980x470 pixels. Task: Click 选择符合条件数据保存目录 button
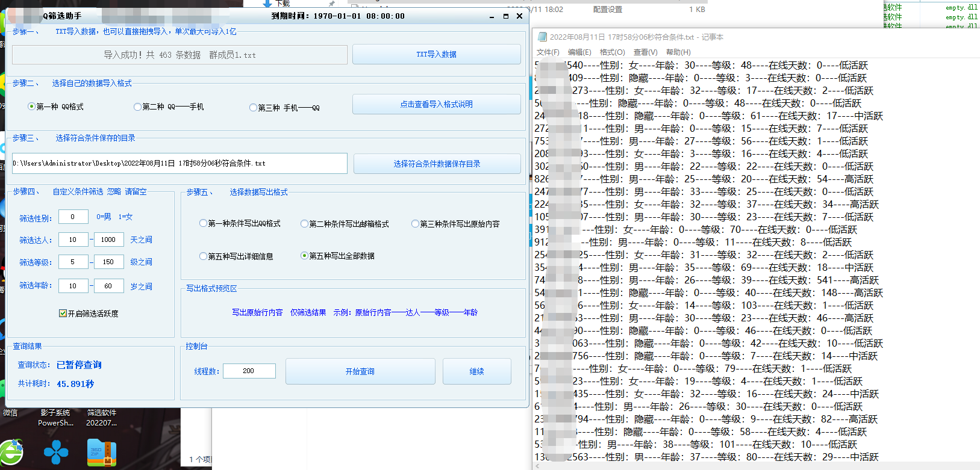437,164
